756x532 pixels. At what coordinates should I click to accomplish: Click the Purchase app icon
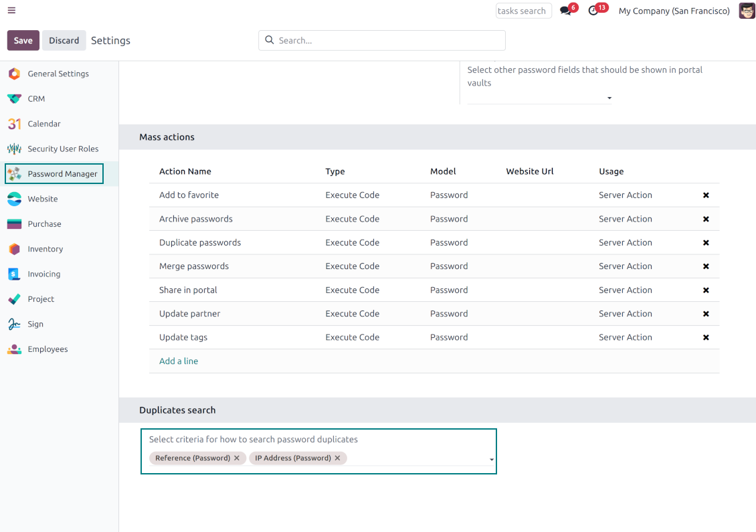pyautogui.click(x=15, y=224)
